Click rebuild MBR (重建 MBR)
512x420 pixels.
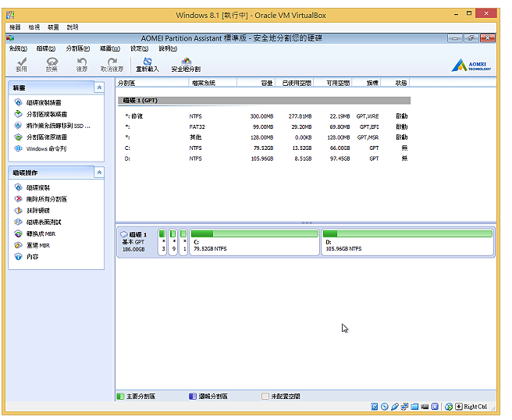point(38,245)
